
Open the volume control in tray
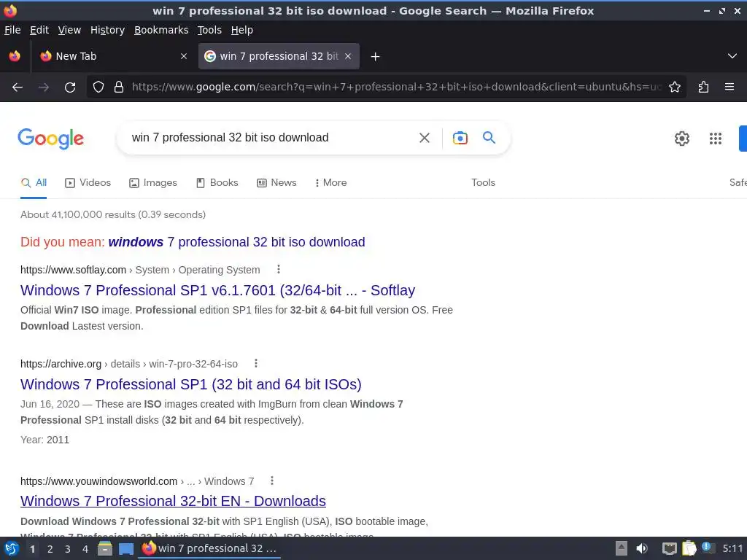click(x=642, y=548)
